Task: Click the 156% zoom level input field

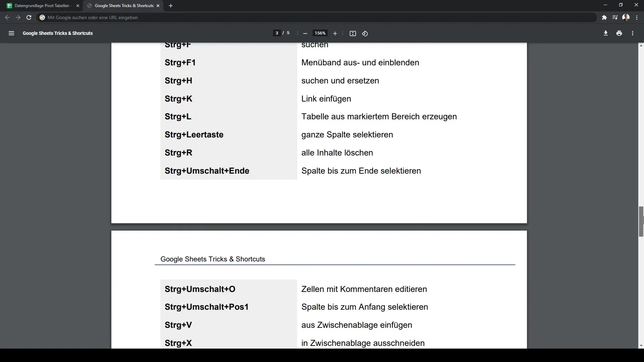Action: click(320, 33)
